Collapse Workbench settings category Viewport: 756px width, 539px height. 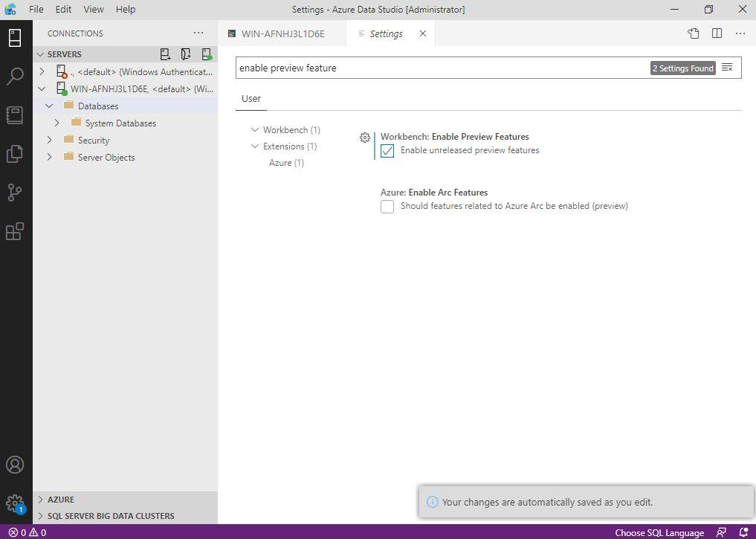point(254,129)
